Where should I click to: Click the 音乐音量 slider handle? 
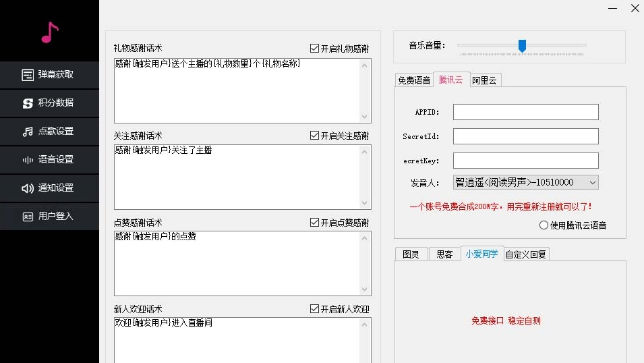tap(522, 45)
